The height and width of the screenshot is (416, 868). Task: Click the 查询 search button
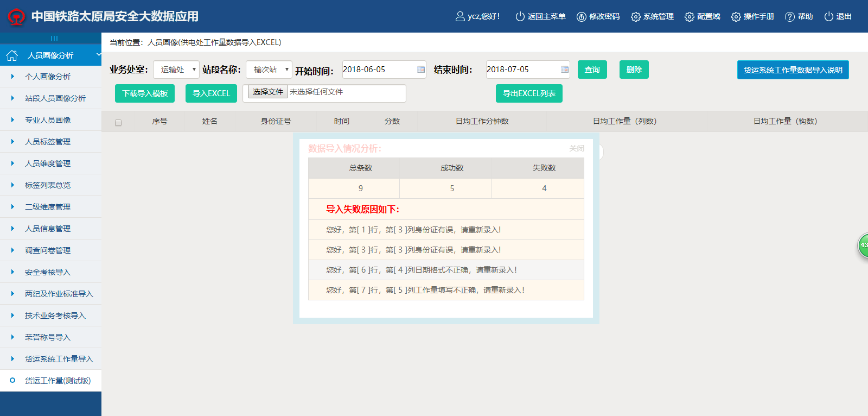tap(592, 70)
